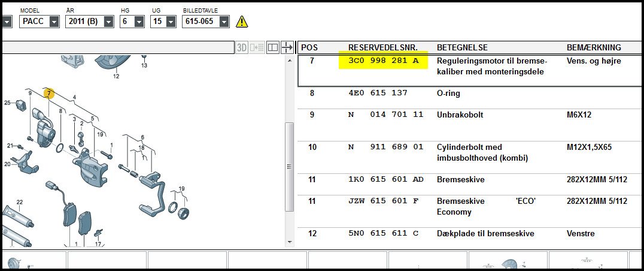This screenshot has height=271, width=644.
Task: Click the split-panel layout icon
Action: 272,47
